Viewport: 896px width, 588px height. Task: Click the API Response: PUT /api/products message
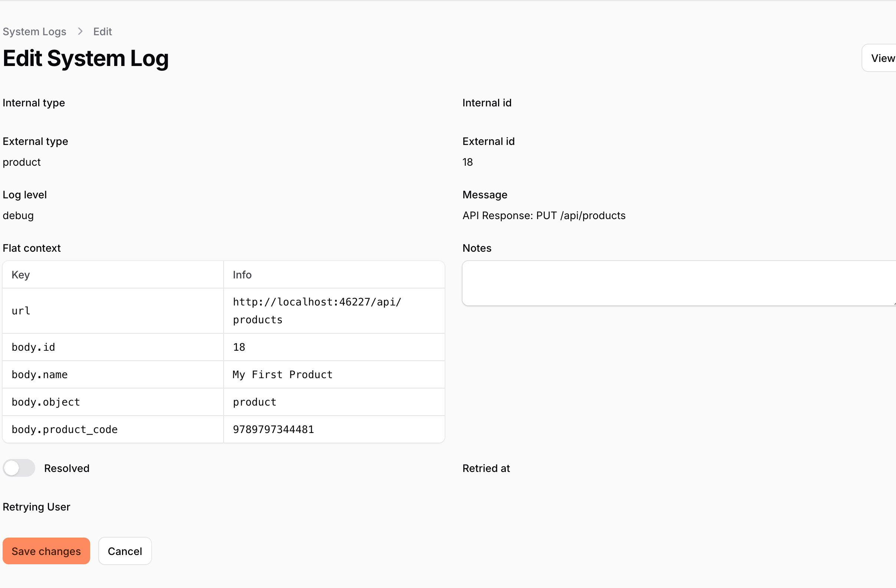544,215
